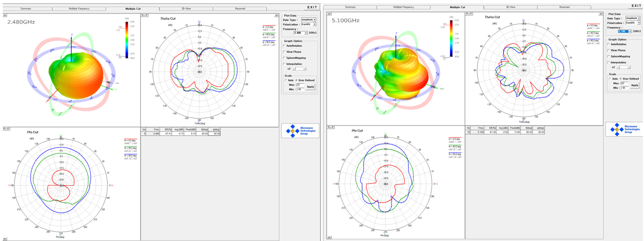The height and width of the screenshot is (241, 644).
Task: Open the Summary tab in right window
Action: coord(350,7)
